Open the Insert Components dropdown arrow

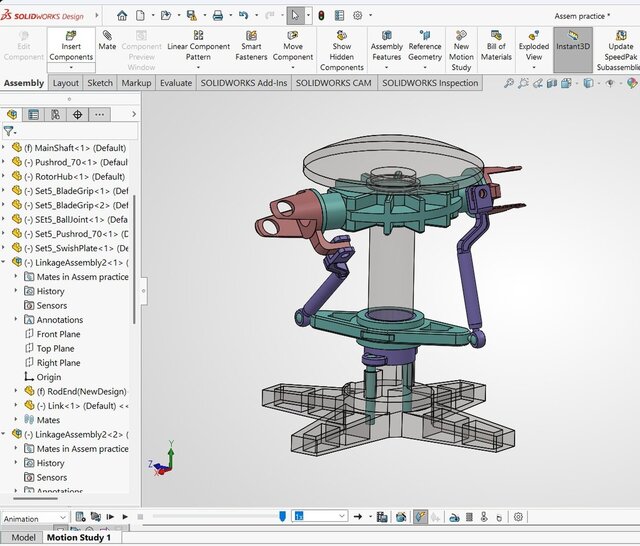click(71, 67)
